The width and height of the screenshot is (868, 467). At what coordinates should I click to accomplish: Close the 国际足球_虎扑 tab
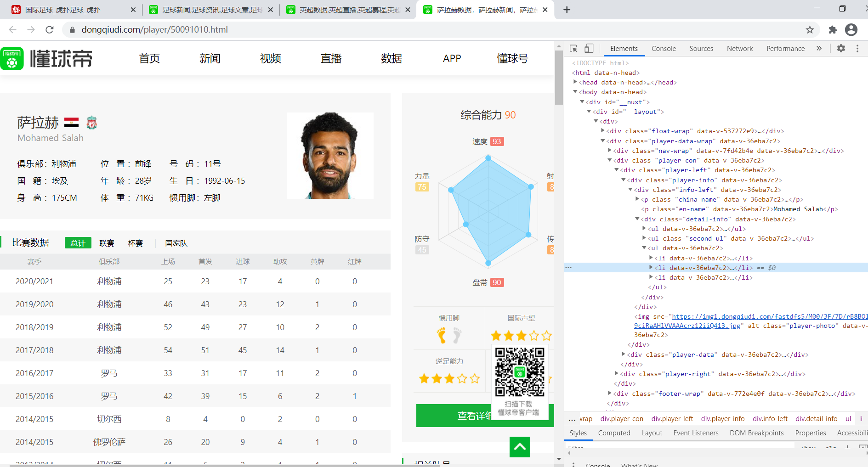click(133, 10)
